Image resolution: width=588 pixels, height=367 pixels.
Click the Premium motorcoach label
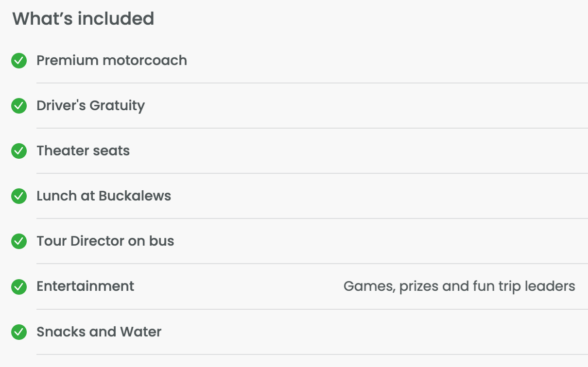pos(112,61)
